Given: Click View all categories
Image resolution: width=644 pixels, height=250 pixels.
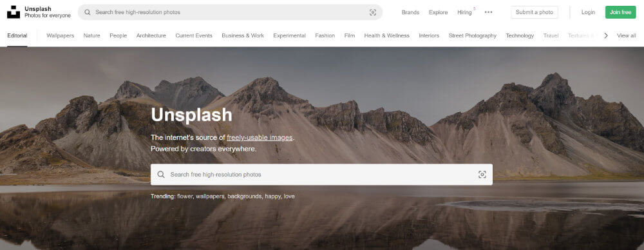Looking at the screenshot, I should click(627, 36).
